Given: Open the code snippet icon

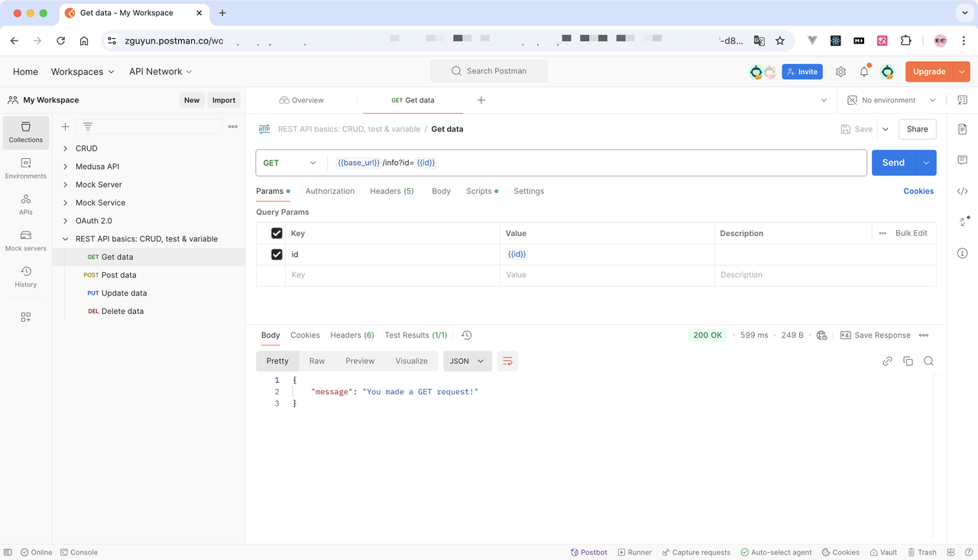Looking at the screenshot, I should pyautogui.click(x=963, y=191).
